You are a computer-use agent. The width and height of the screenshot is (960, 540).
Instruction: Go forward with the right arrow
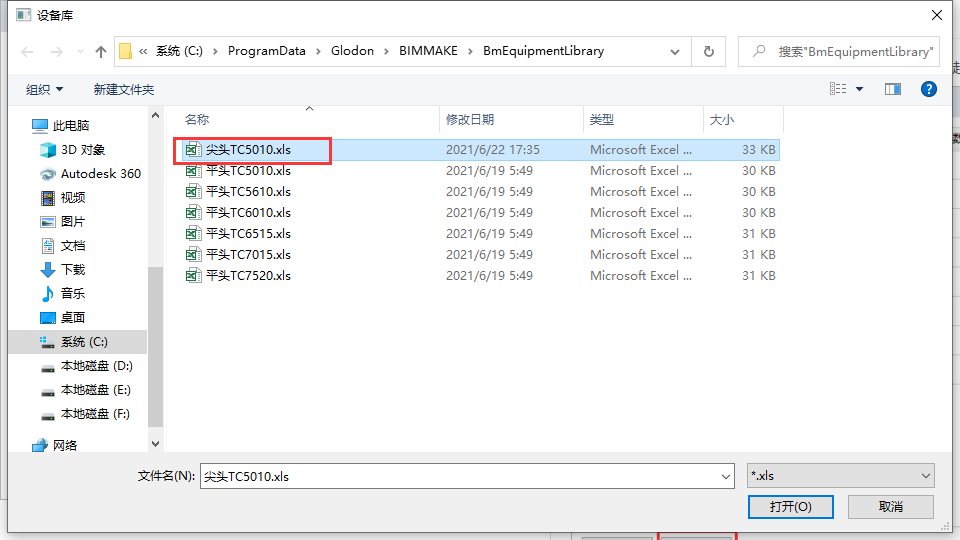56,52
